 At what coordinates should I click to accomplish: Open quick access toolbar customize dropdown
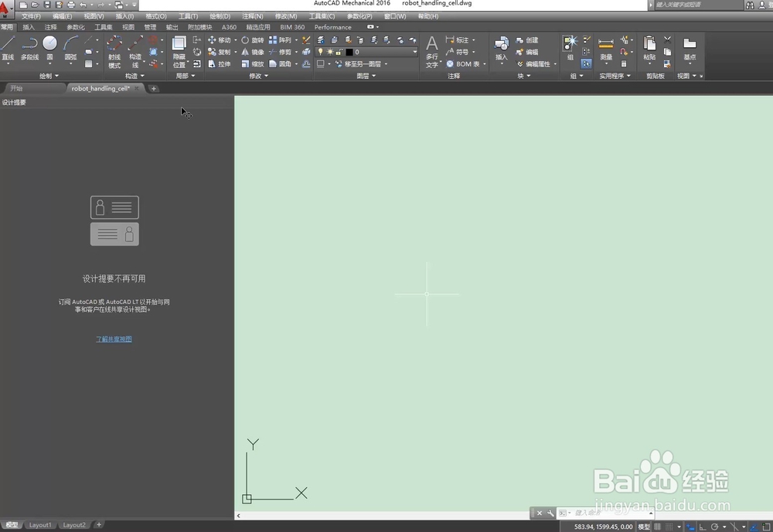(x=134, y=5)
